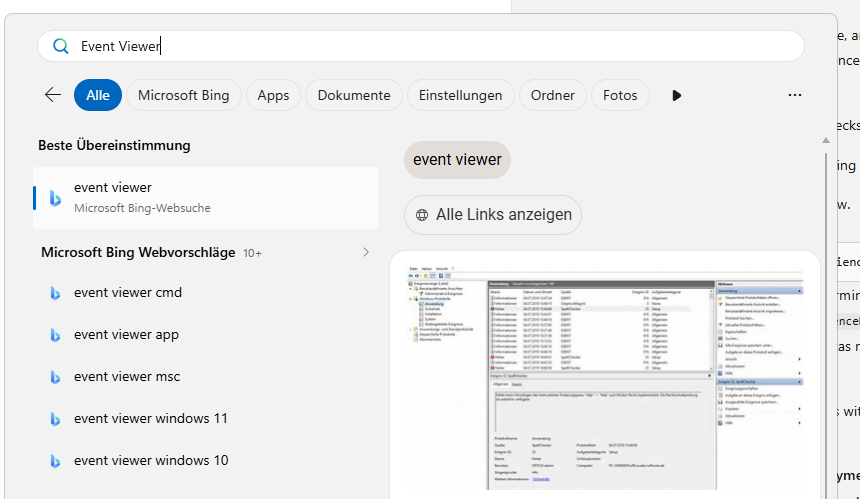This screenshot has width=860, height=499.
Task: Click Bing icon beside event viewer windows 11
Action: (x=55, y=419)
